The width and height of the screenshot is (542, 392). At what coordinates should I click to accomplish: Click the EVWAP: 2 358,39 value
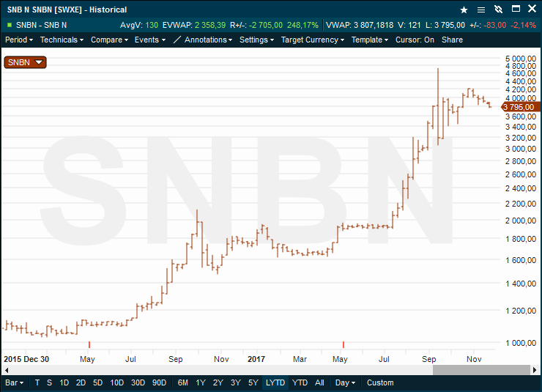[x=194, y=25]
